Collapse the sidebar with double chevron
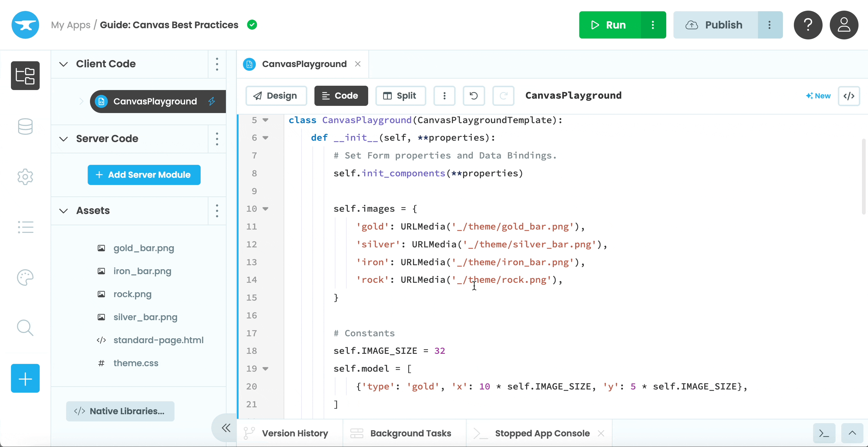The height and width of the screenshot is (447, 868). [226, 428]
